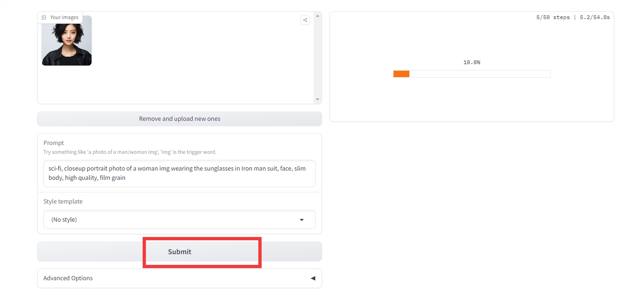This screenshot has width=644, height=296.
Task: Click the image icon beside Your images
Action: coord(44,18)
